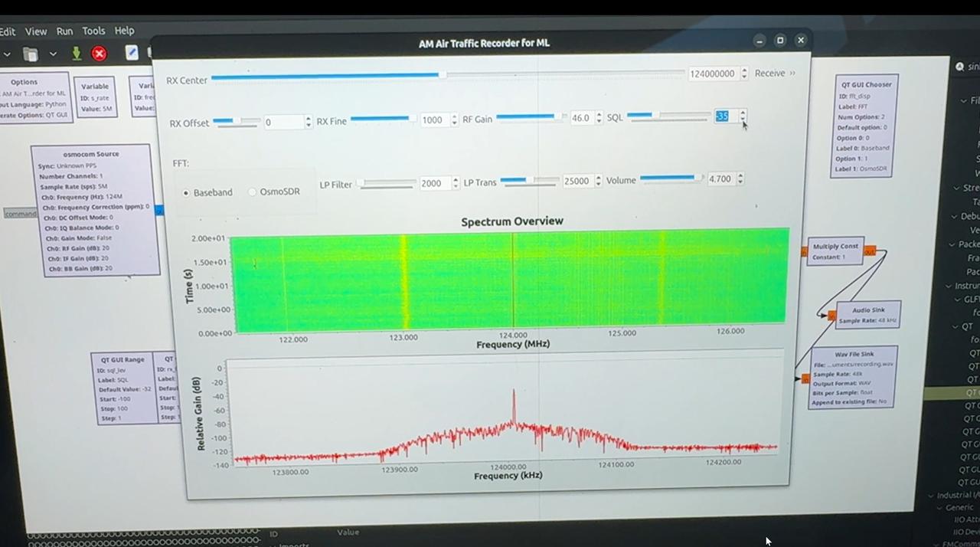The height and width of the screenshot is (547, 980).
Task: Click the Spectrum Overview waterfall plot
Action: 510,280
